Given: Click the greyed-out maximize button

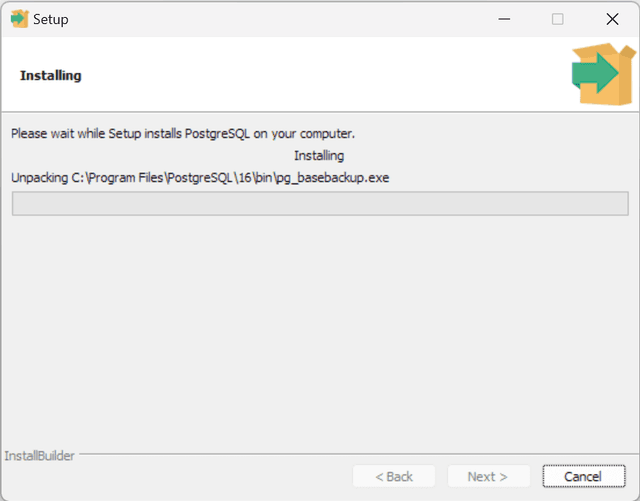Looking at the screenshot, I should click(558, 19).
